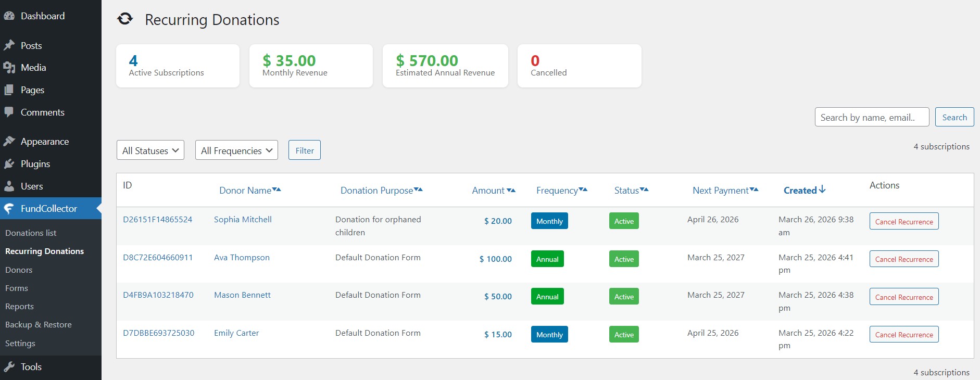Cancel recurrence for Ava Thompson
Screen dimensions: 980x380
pos(904,259)
